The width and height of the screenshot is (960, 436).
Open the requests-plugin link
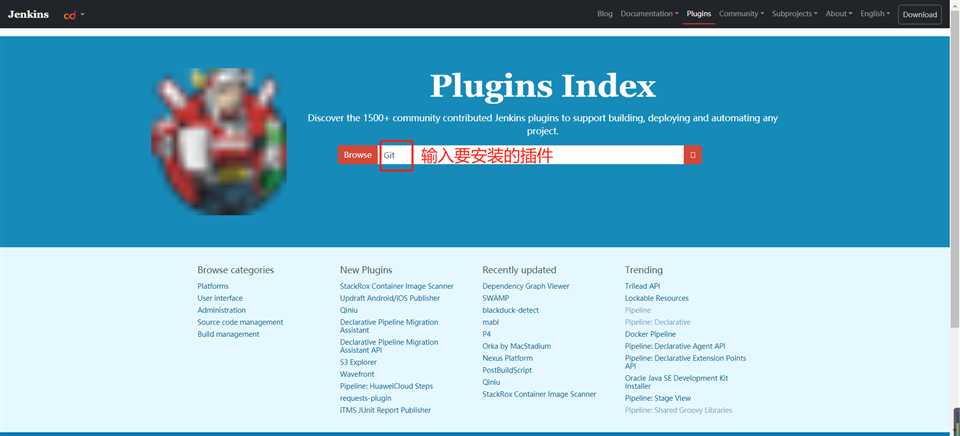click(366, 398)
